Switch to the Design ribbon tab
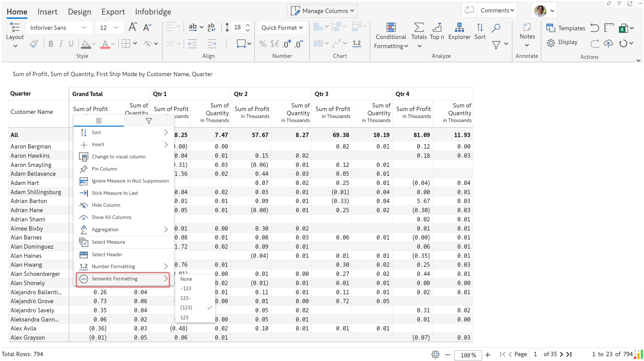644x361 pixels. point(79,12)
